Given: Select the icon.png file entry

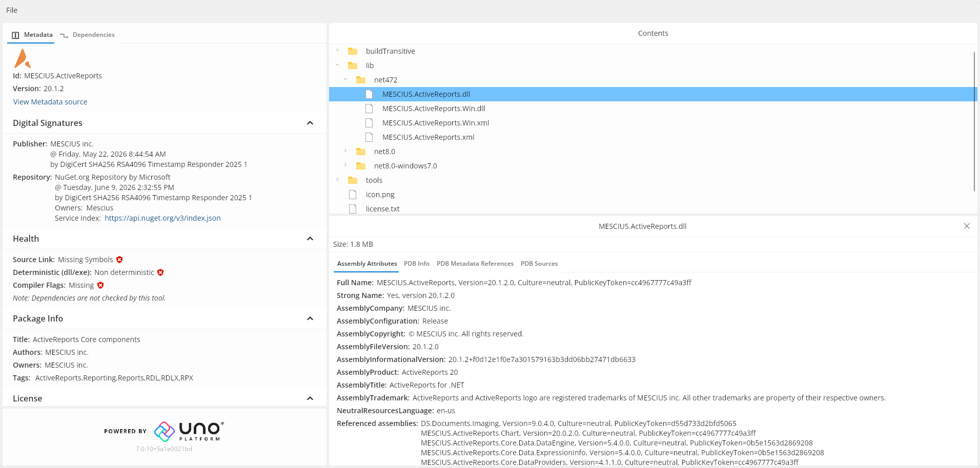Looking at the screenshot, I should (380, 195).
